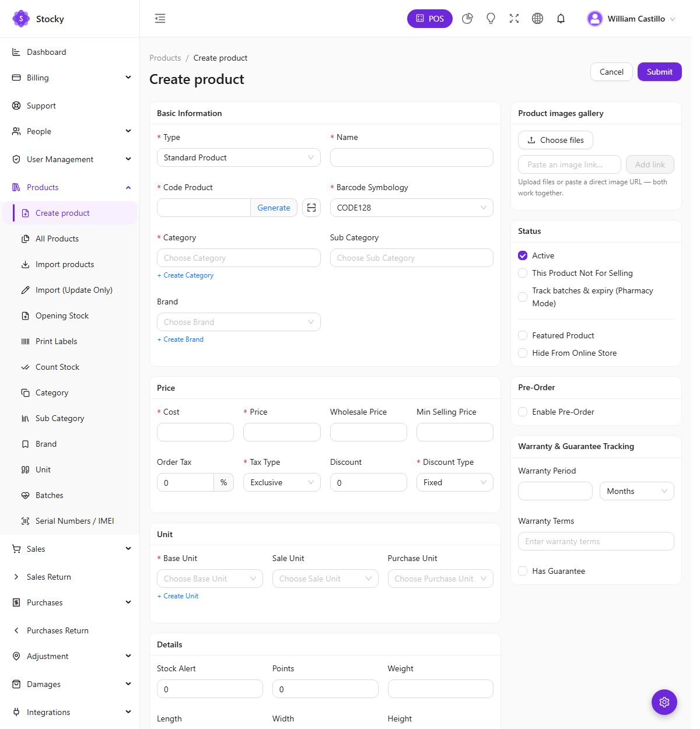The width and height of the screenshot is (700, 729).
Task: Open the Choose Purchase Unit dropdown
Action: pos(440,579)
